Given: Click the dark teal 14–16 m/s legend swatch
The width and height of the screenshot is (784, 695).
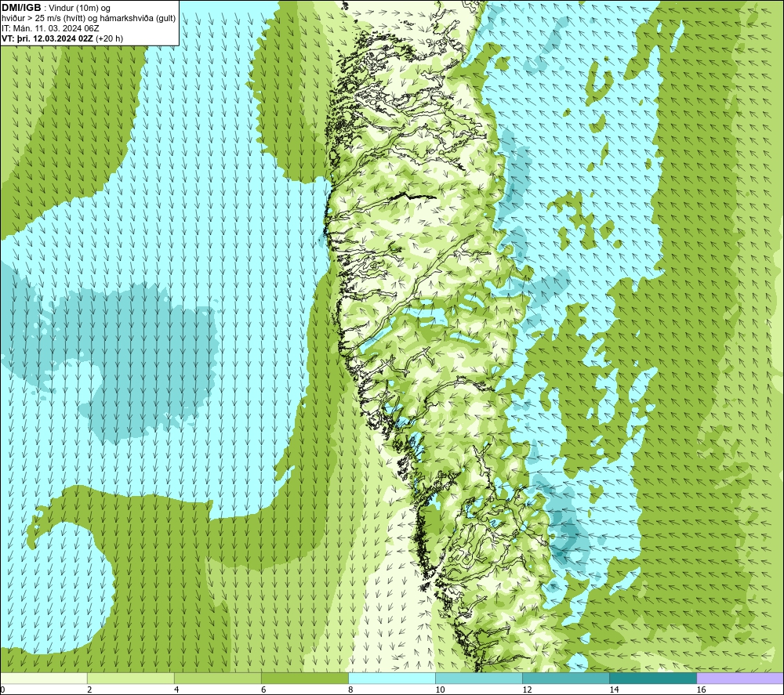Looking at the screenshot, I should pyautogui.click(x=653, y=678).
